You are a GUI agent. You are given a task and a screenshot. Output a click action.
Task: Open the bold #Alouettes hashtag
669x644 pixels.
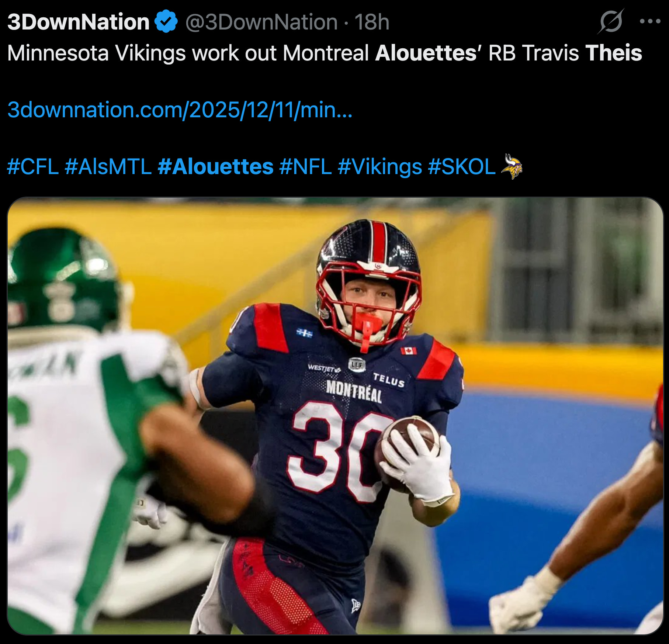215,166
